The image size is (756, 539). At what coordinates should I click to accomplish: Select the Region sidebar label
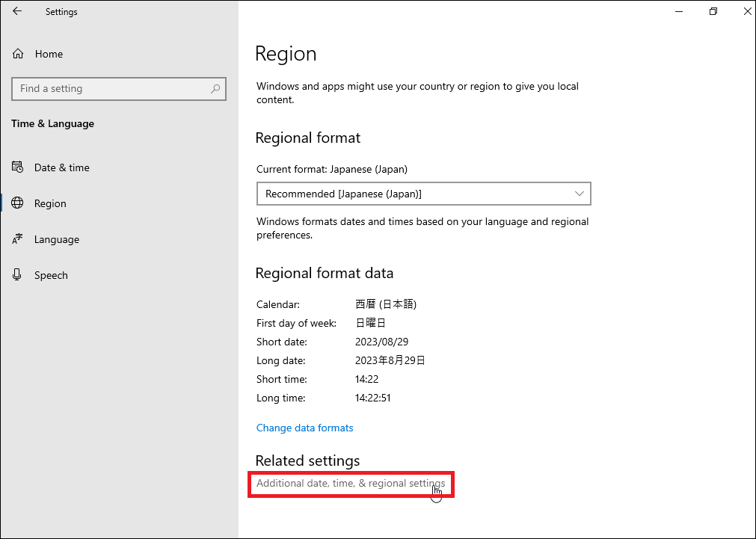(50, 203)
